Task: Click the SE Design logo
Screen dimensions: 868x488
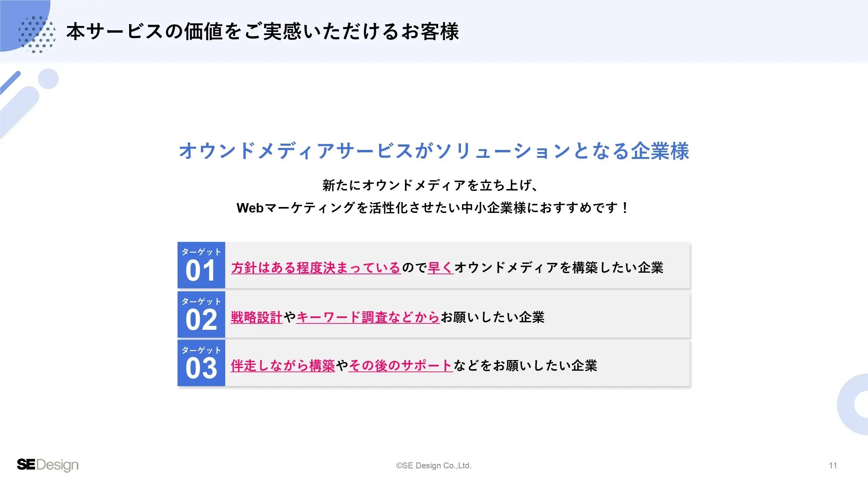Action: pos(48,465)
